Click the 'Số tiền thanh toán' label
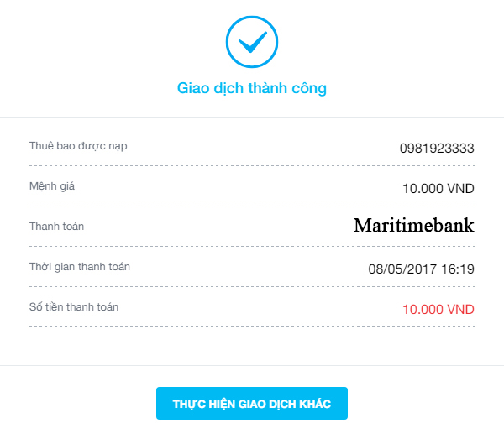 click(74, 306)
